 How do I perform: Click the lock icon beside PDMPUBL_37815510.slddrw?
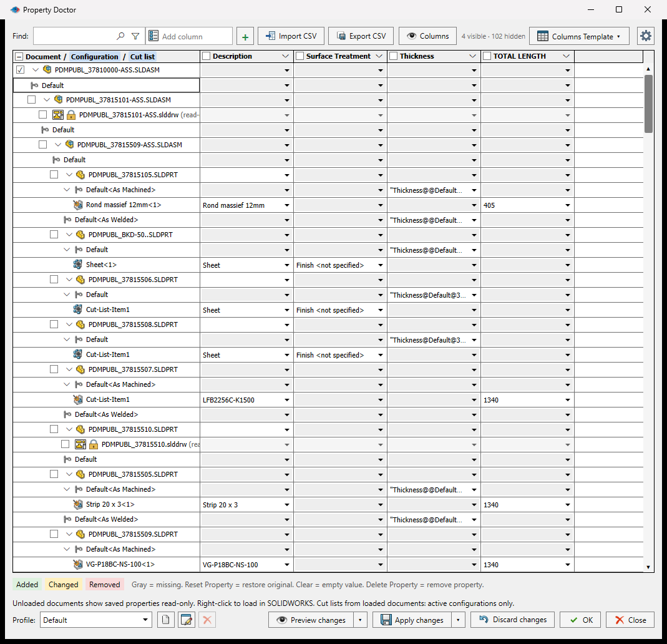click(x=94, y=444)
